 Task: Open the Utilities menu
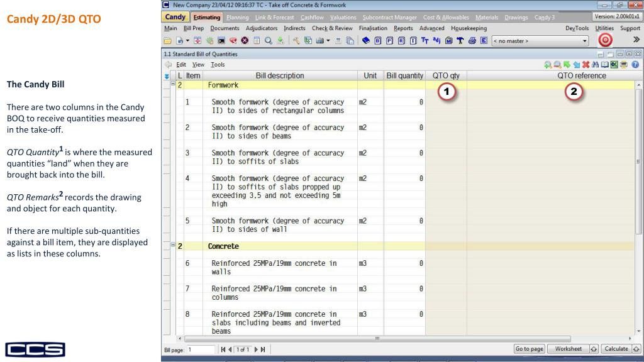(x=604, y=28)
